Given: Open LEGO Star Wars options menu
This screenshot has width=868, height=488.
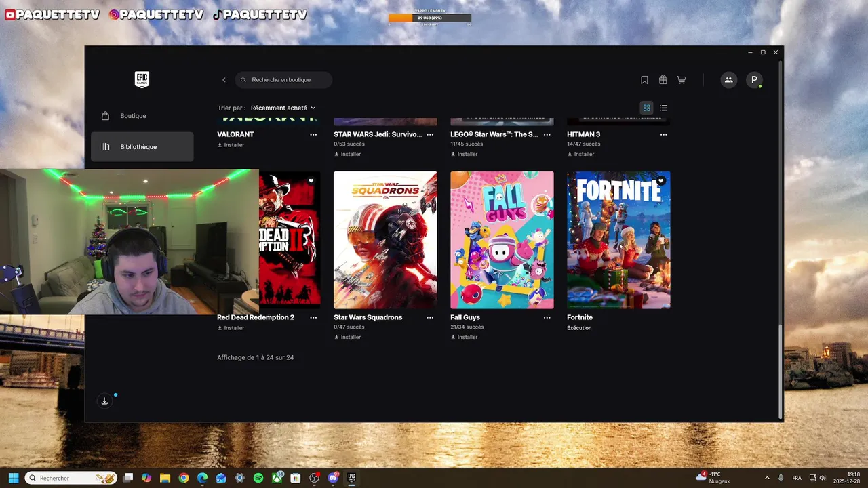Looking at the screenshot, I should click(547, 134).
